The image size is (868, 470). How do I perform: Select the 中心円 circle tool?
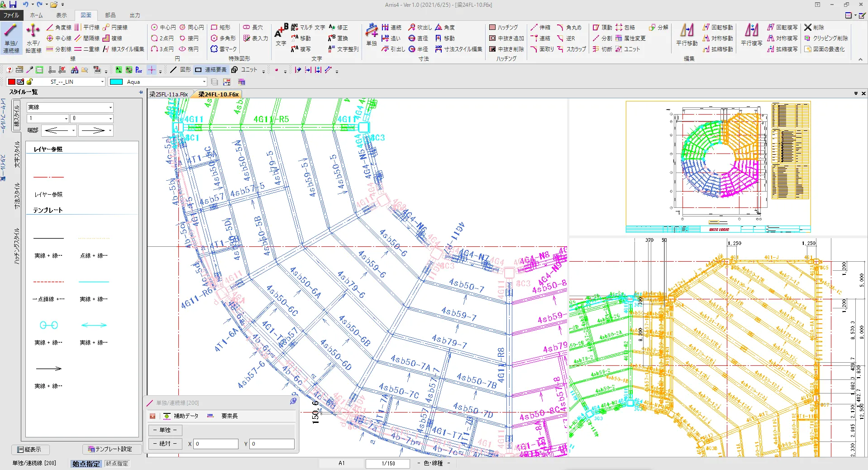(163, 28)
